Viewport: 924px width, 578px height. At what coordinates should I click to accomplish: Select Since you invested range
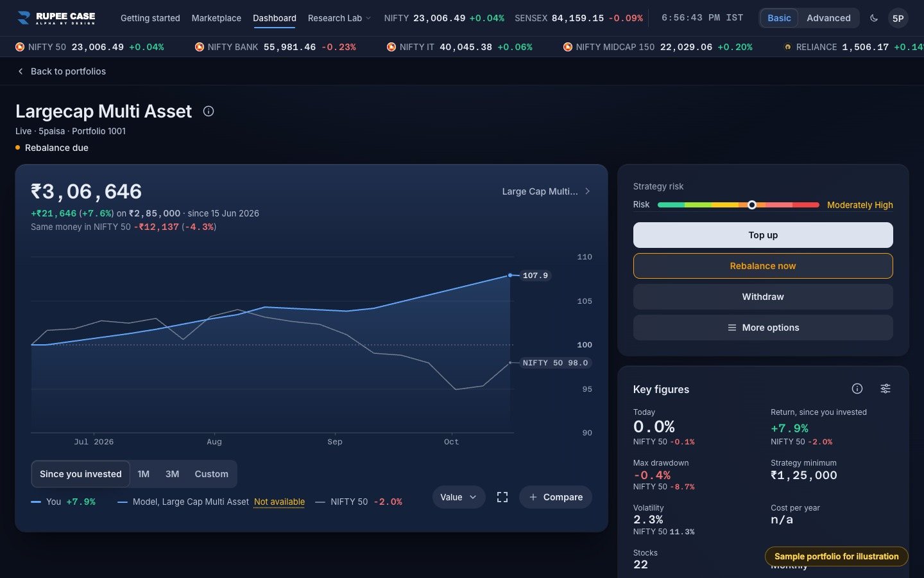[x=81, y=474]
